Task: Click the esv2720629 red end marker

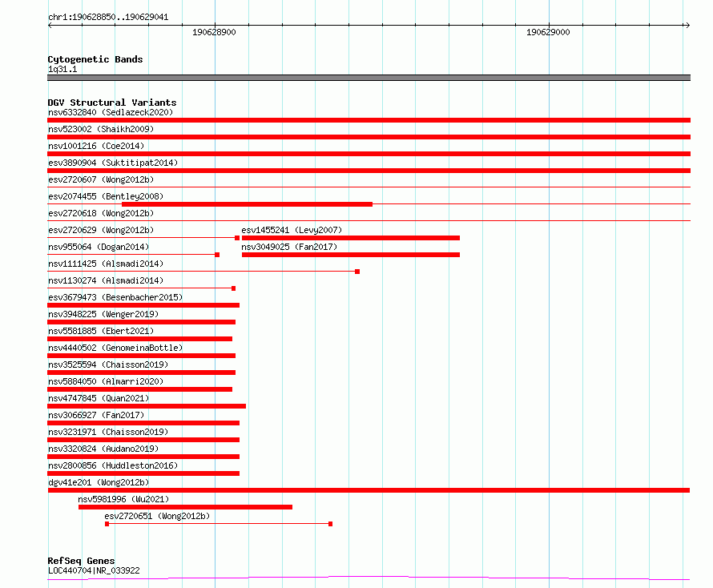Action: point(237,238)
